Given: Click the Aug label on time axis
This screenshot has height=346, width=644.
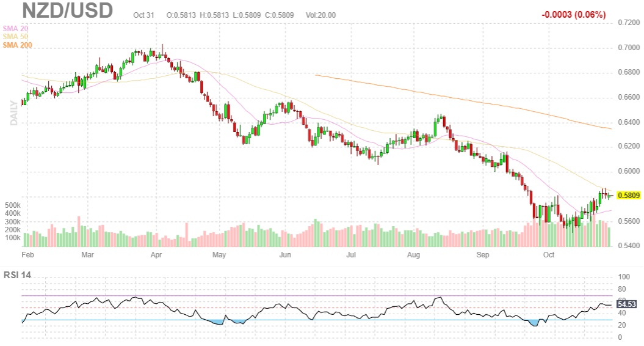Looking at the screenshot, I should (x=414, y=255).
